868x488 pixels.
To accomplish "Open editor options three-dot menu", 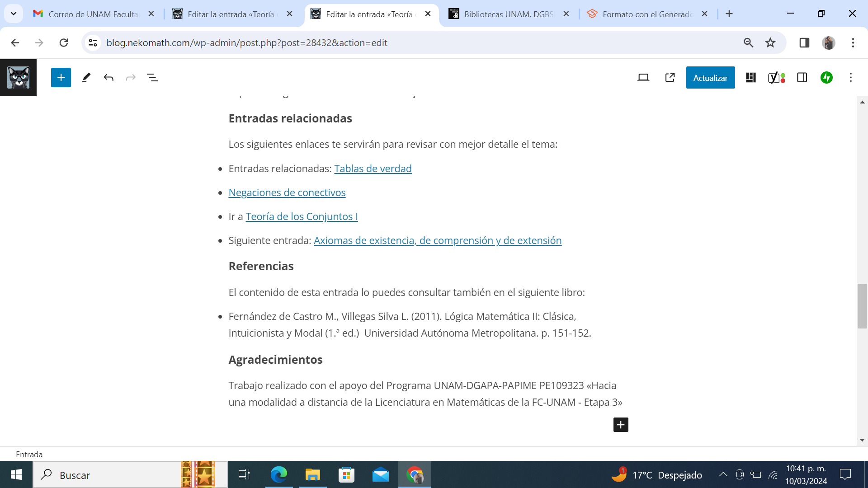I will (x=851, y=78).
